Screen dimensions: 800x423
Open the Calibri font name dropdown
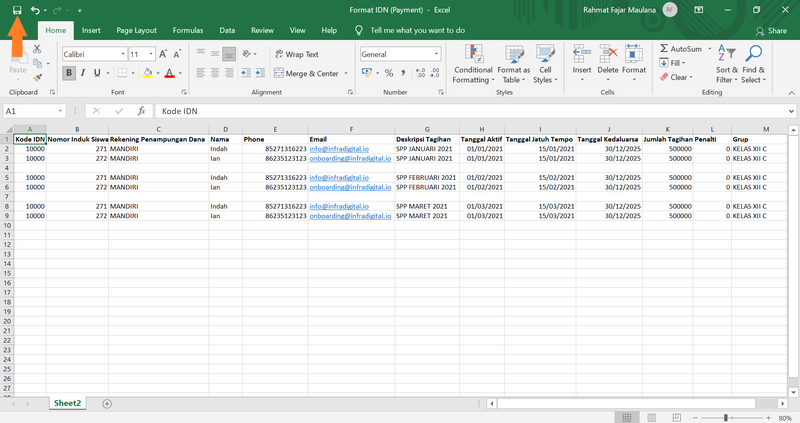coord(123,54)
